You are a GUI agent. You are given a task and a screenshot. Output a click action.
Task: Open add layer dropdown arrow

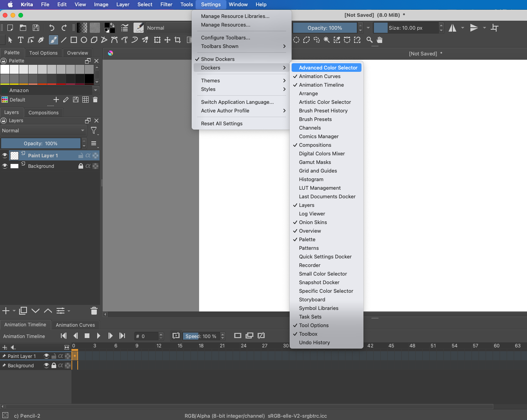[x=14, y=311]
